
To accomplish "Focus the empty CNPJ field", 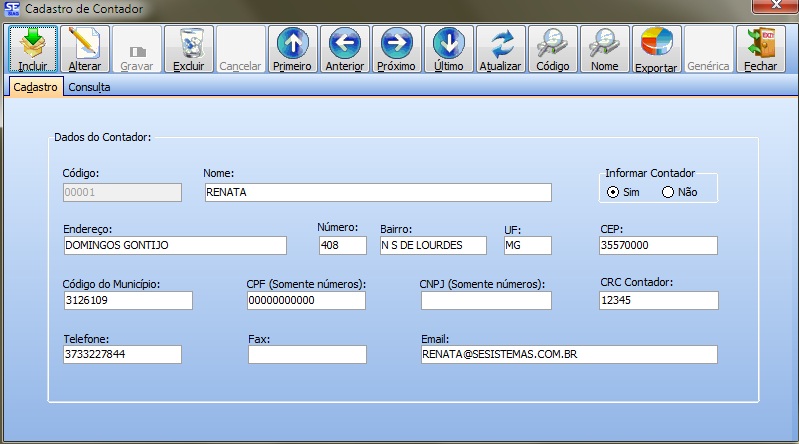I will coord(484,301).
